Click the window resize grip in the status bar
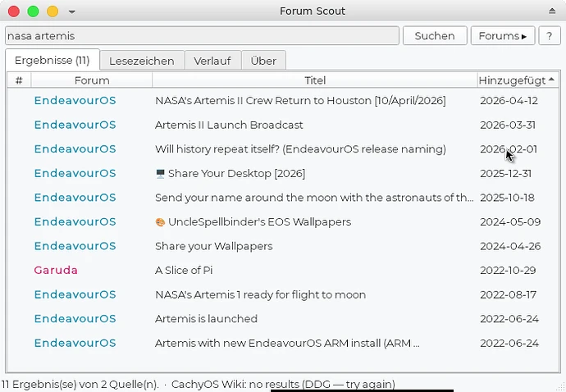 click(562, 388)
